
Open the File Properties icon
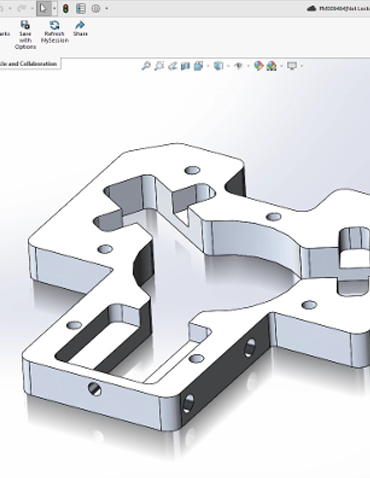pos(81,9)
